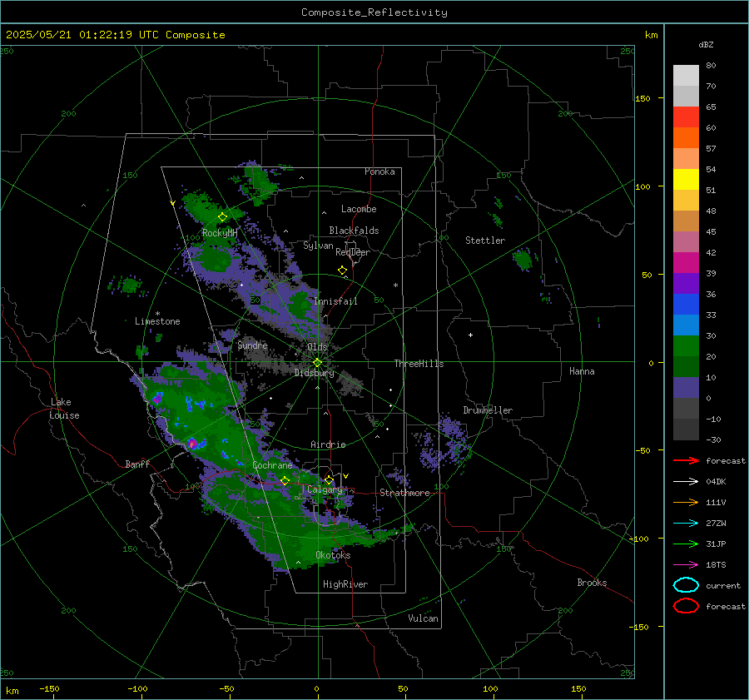Click the dBZ legend heading

tap(706, 44)
